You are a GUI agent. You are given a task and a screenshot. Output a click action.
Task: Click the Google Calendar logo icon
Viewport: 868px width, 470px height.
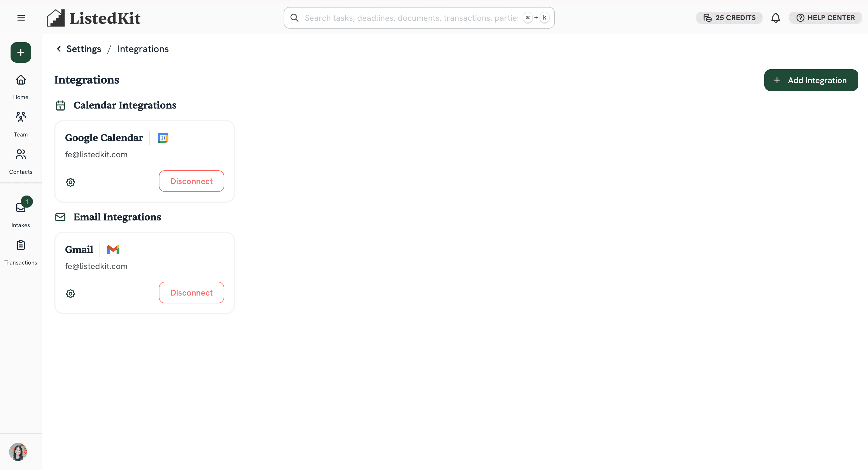click(x=163, y=137)
